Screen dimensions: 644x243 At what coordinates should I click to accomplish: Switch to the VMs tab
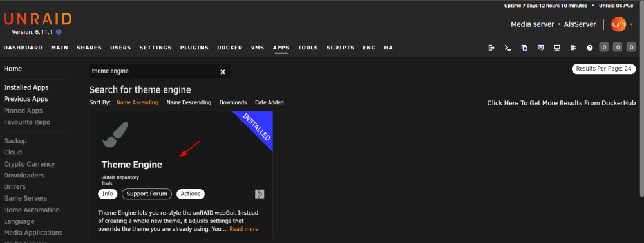(x=258, y=48)
